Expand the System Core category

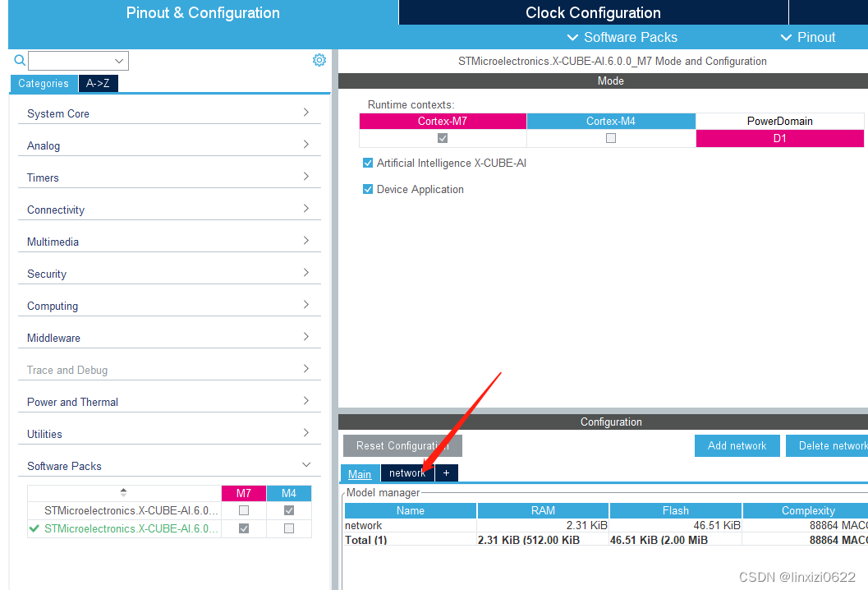tap(169, 113)
